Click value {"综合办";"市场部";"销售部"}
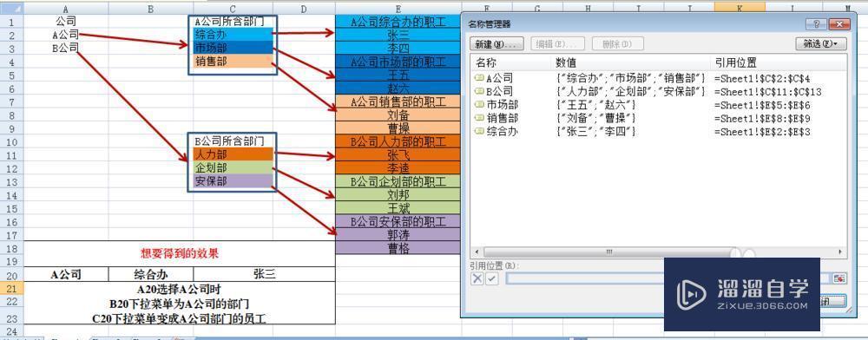 tap(630, 78)
